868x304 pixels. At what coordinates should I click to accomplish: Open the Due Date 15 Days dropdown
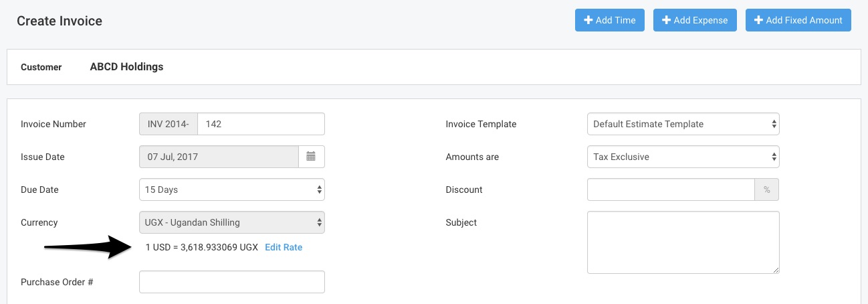(x=232, y=189)
